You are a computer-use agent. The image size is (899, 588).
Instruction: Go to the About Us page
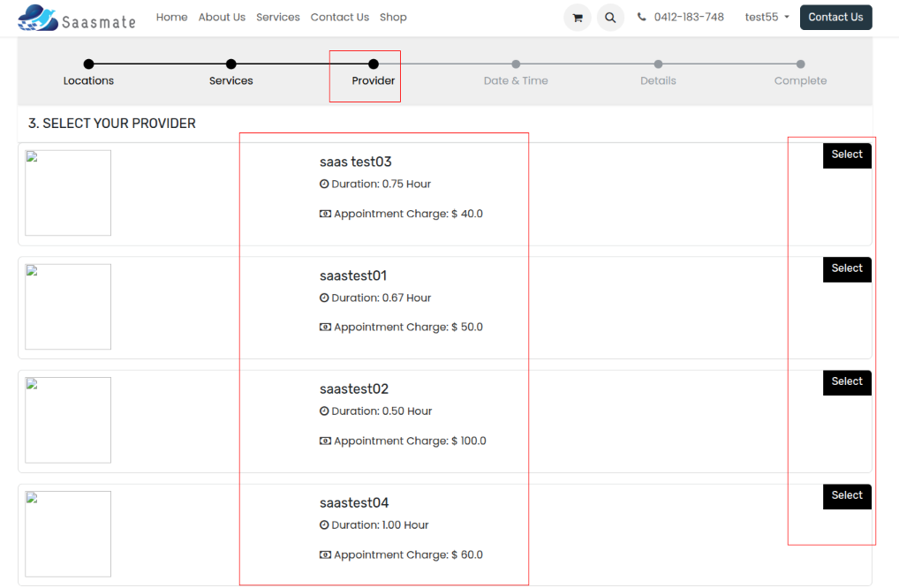click(222, 17)
